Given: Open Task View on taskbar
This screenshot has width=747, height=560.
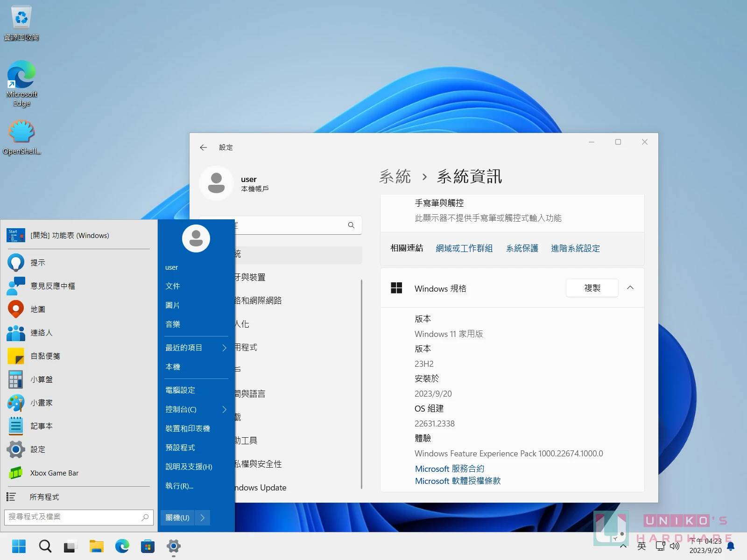Looking at the screenshot, I should coord(70,546).
